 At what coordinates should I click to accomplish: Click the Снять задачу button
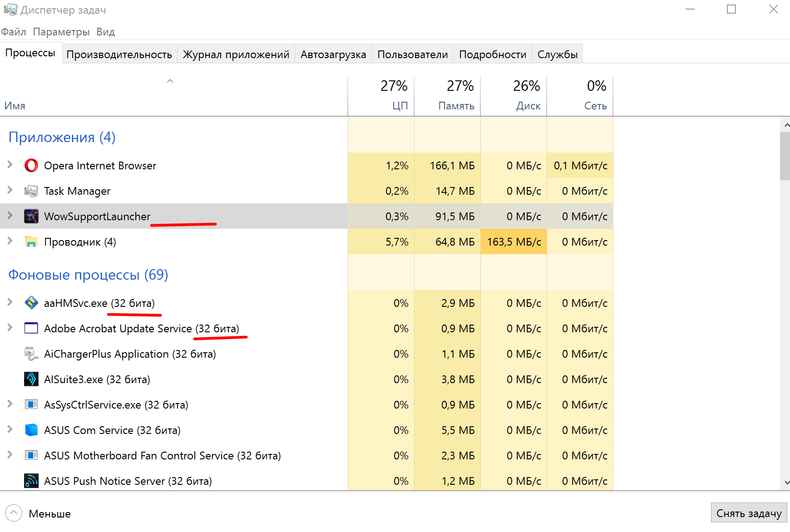coord(749,513)
